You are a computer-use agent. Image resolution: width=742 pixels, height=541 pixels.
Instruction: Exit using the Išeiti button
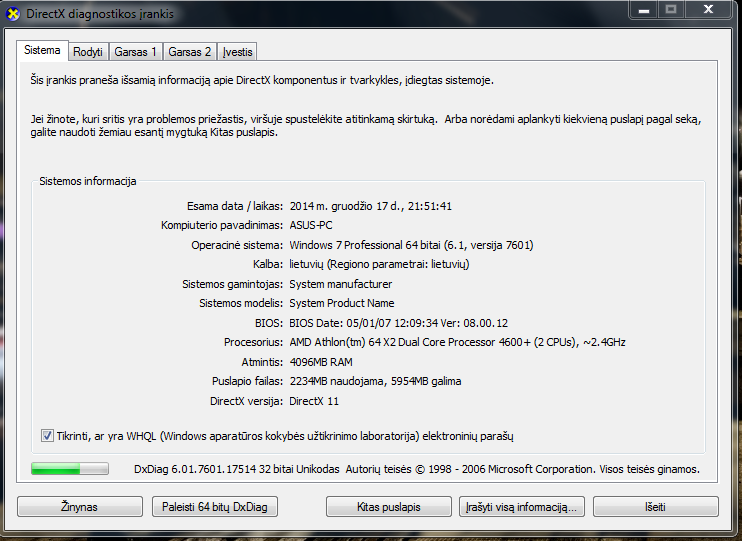pos(655,506)
